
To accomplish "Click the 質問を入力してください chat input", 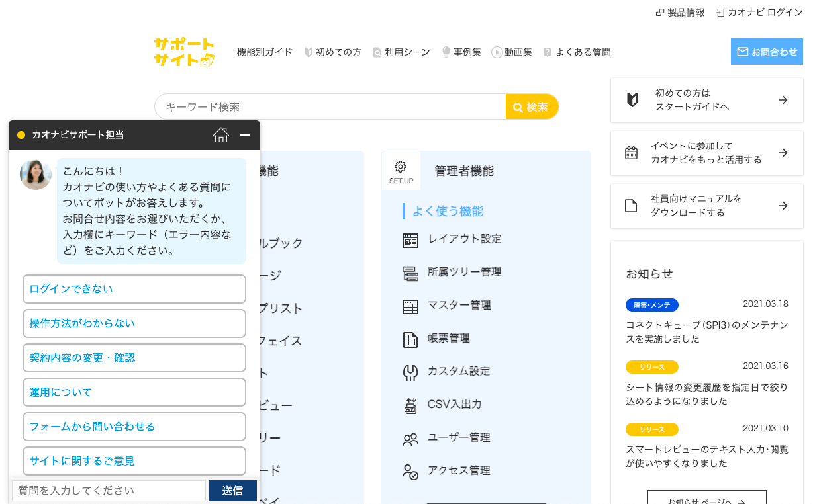I will 109,491.
